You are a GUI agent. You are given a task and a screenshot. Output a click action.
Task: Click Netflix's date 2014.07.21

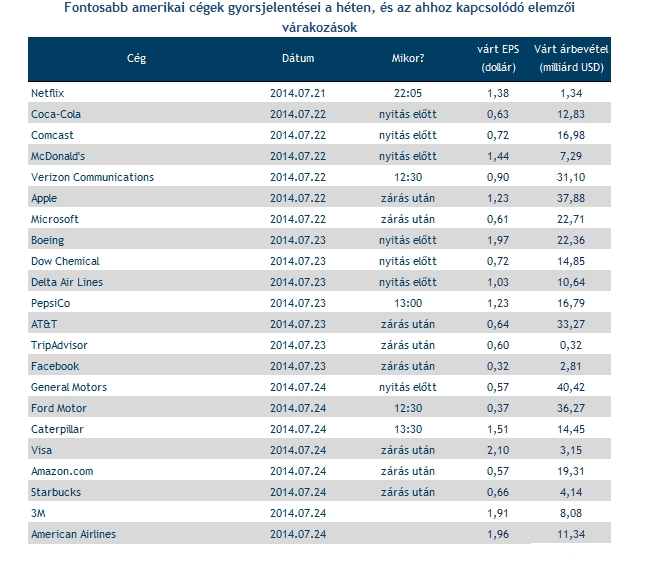[x=298, y=93]
